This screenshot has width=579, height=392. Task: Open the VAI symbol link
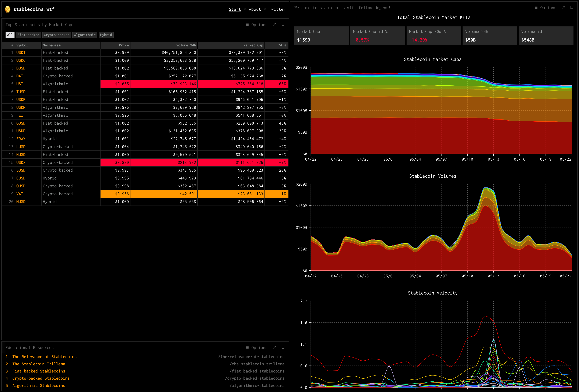pyautogui.click(x=20, y=194)
